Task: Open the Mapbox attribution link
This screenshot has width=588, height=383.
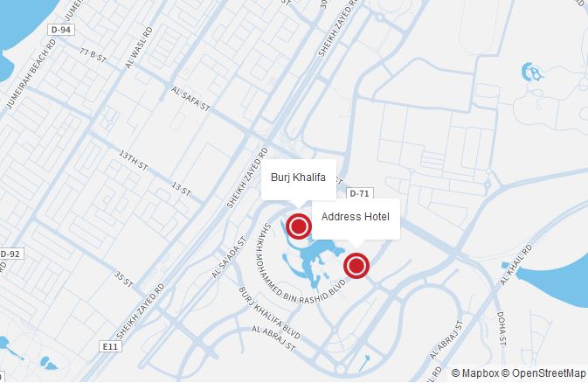Action: click(475, 373)
